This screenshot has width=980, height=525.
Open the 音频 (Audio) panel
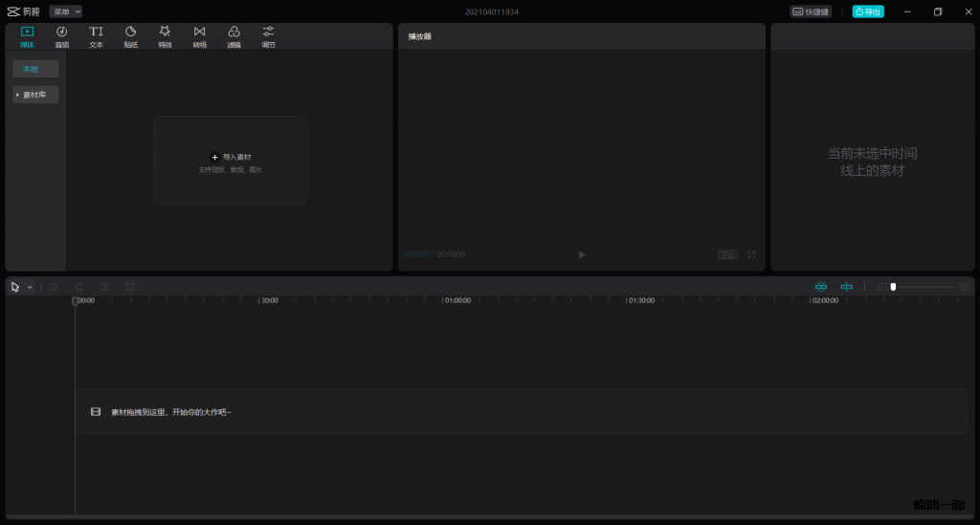click(61, 36)
